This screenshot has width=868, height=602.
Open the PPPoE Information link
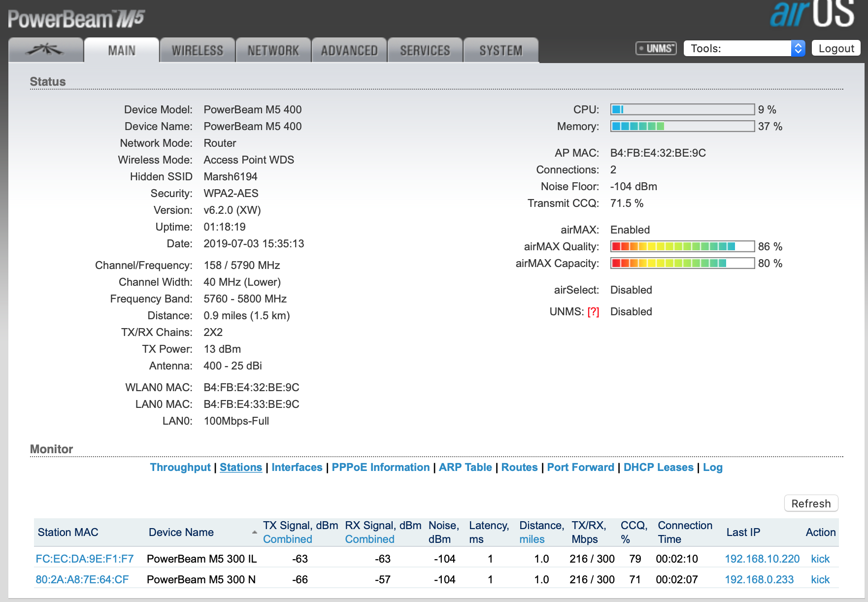click(x=381, y=468)
